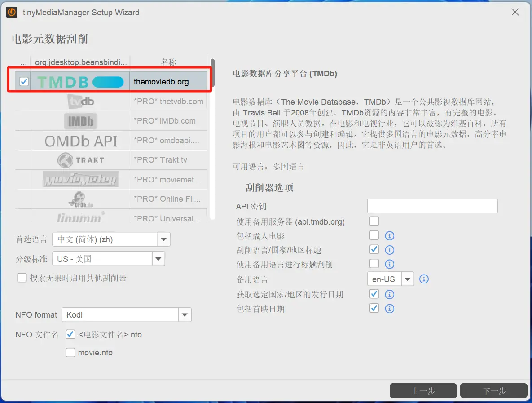Select the MovieMeter scraper logo

click(x=81, y=179)
